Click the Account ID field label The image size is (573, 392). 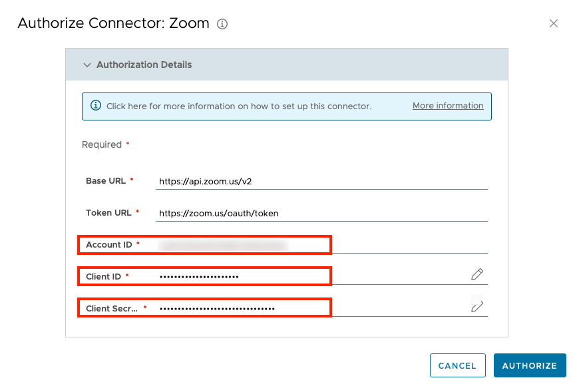109,245
